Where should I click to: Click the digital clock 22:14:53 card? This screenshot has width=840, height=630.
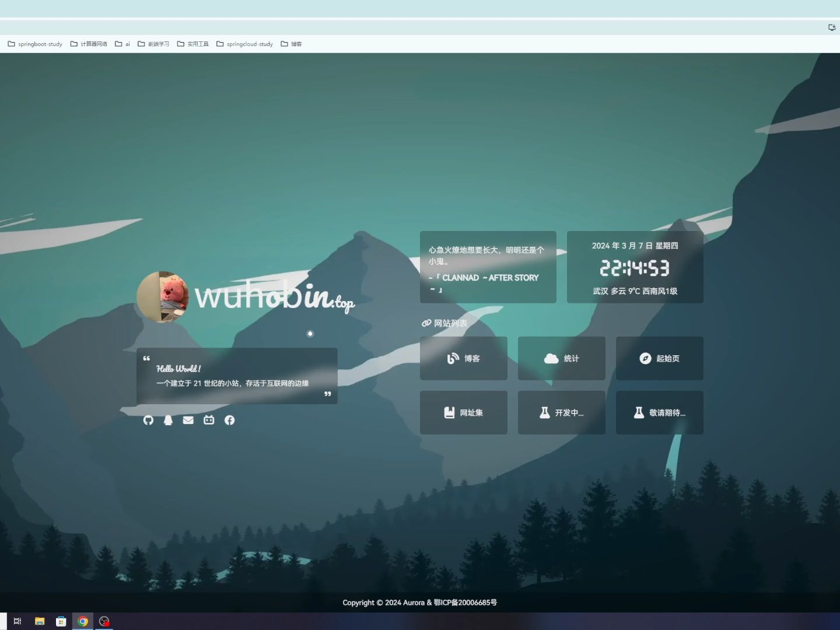click(x=635, y=267)
